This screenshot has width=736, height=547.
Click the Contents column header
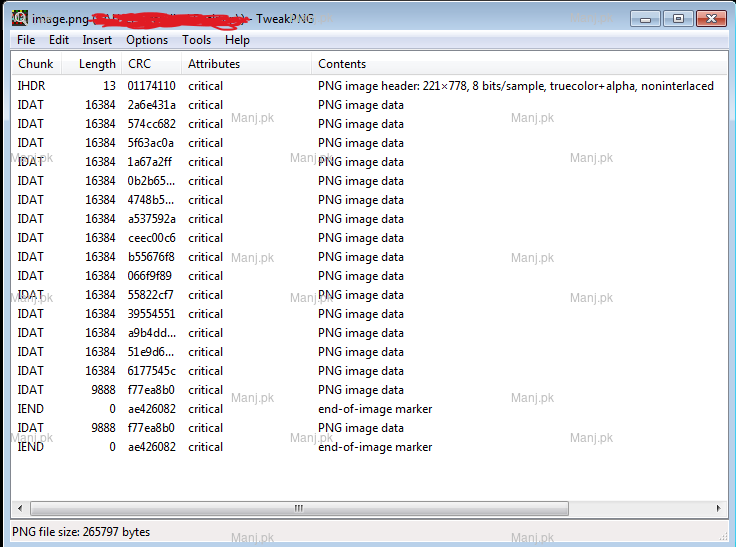[342, 64]
